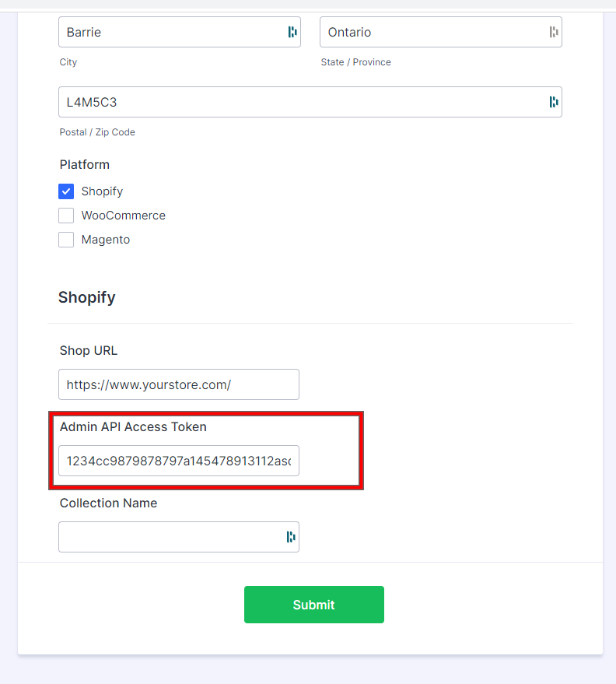Click the autofill icon in State / Province field
This screenshot has height=684, width=616.
(554, 32)
